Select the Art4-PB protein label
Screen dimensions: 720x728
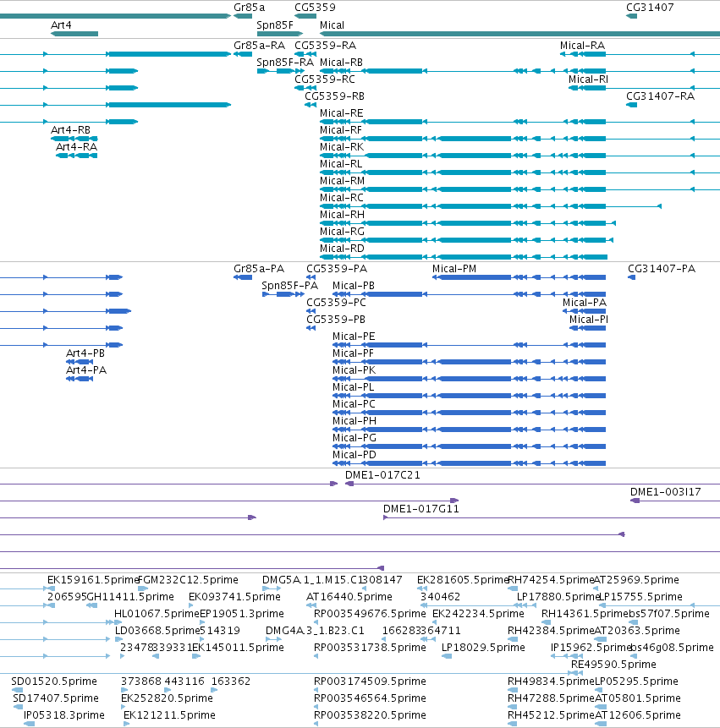(85, 353)
